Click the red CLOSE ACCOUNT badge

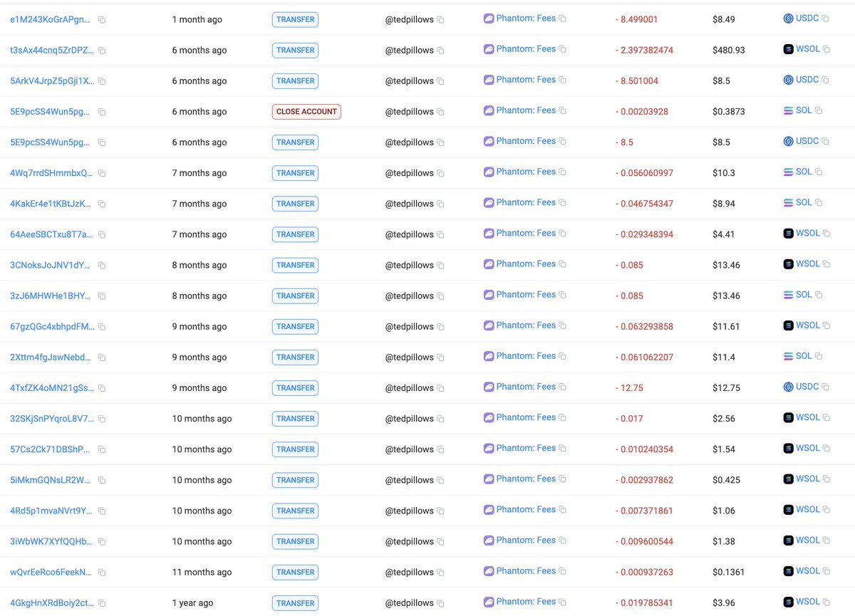306,112
